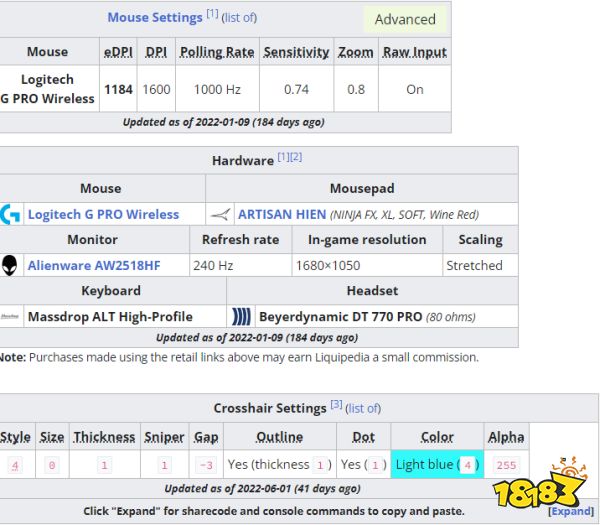
Task: Click the crosshair Outline header
Action: click(280, 437)
